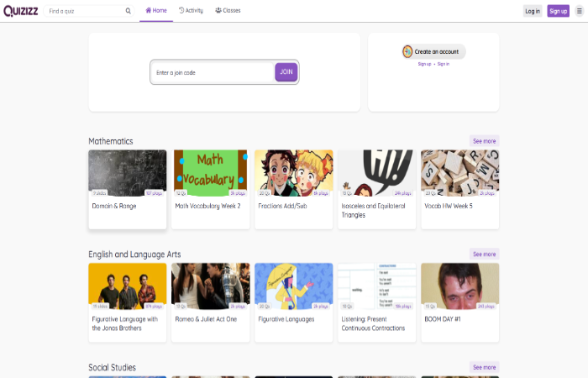Click the BOOM DAY #1 title
The height and width of the screenshot is (378, 588).
click(x=443, y=319)
